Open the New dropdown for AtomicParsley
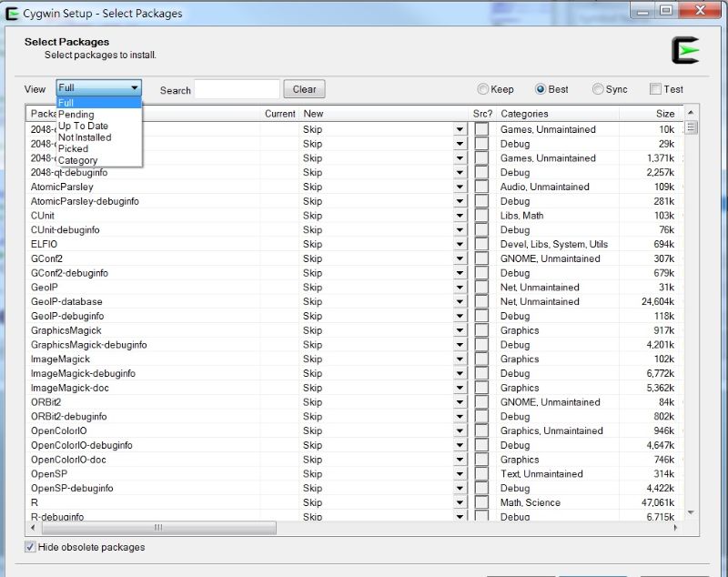 click(460, 187)
